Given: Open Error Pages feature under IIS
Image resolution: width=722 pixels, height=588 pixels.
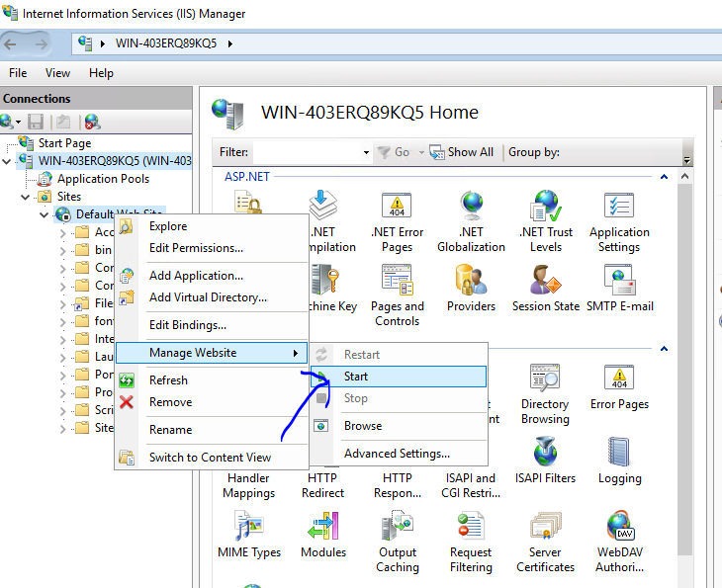Looking at the screenshot, I should [619, 387].
